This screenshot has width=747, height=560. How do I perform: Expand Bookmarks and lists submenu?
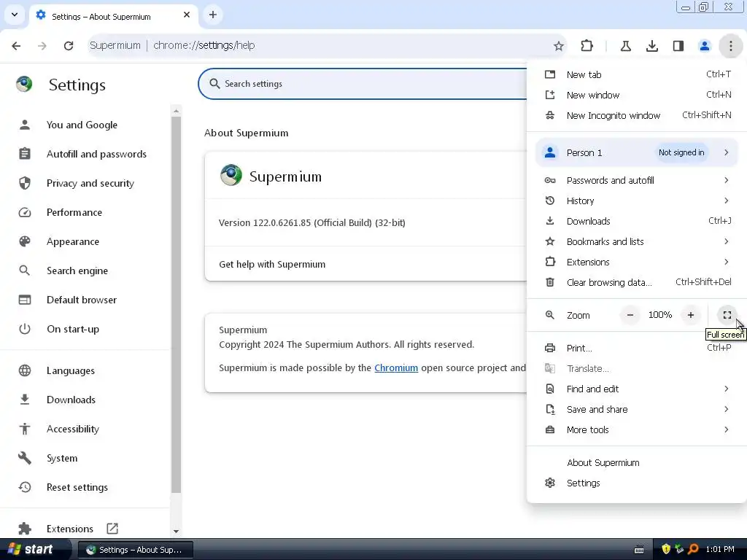[x=638, y=241]
